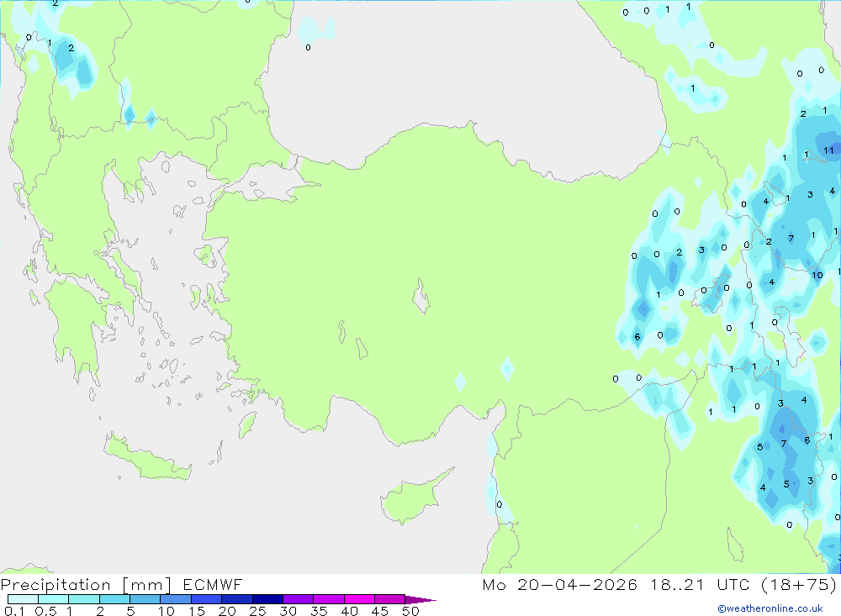Click the 'UTC' label in the footer

click(x=733, y=584)
